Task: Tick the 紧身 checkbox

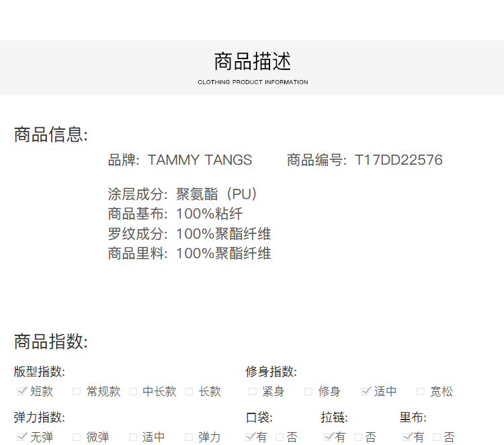Action: tap(253, 391)
